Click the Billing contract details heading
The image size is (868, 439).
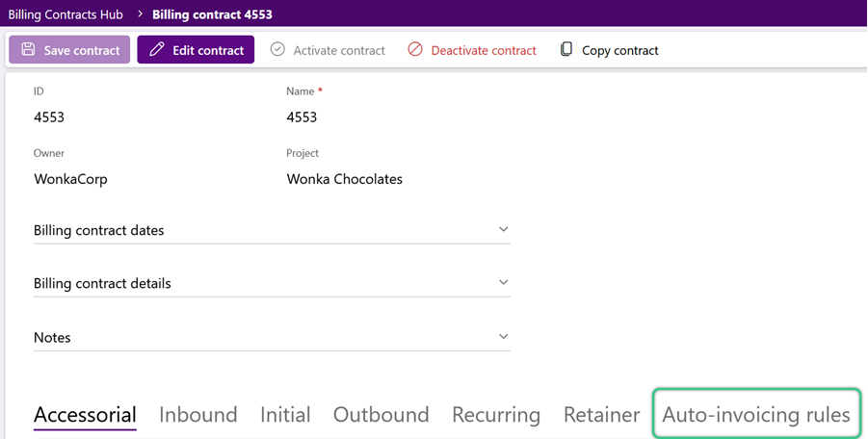(102, 283)
